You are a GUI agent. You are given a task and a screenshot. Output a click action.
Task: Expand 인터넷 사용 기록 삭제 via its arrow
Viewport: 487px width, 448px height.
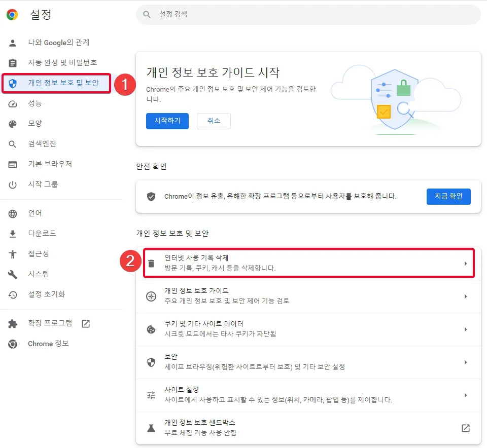point(465,264)
